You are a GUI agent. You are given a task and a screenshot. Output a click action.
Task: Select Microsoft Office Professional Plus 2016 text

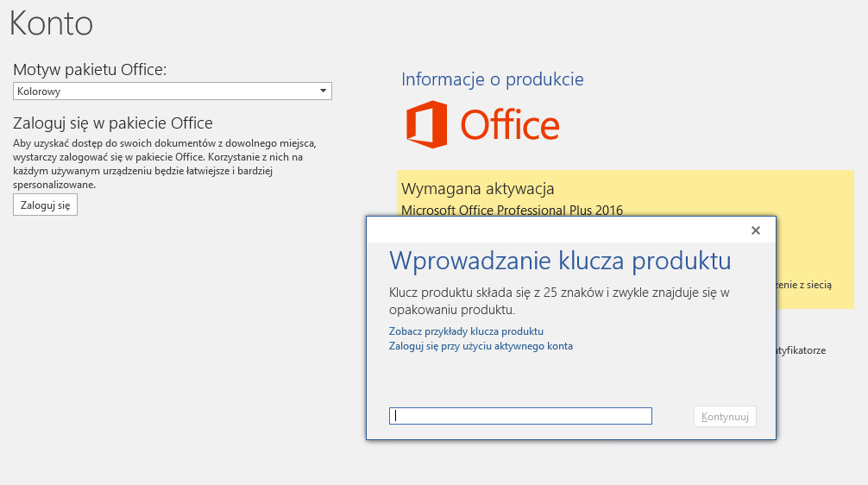(512, 211)
